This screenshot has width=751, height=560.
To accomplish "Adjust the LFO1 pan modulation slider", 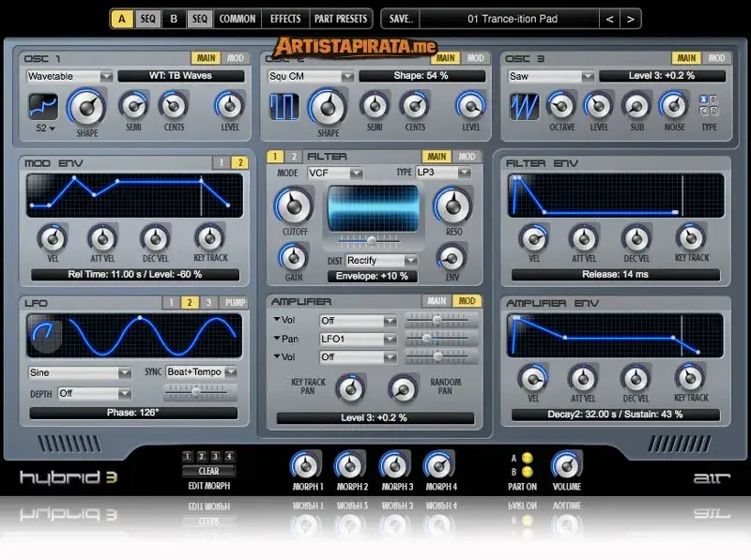I will (x=427, y=339).
